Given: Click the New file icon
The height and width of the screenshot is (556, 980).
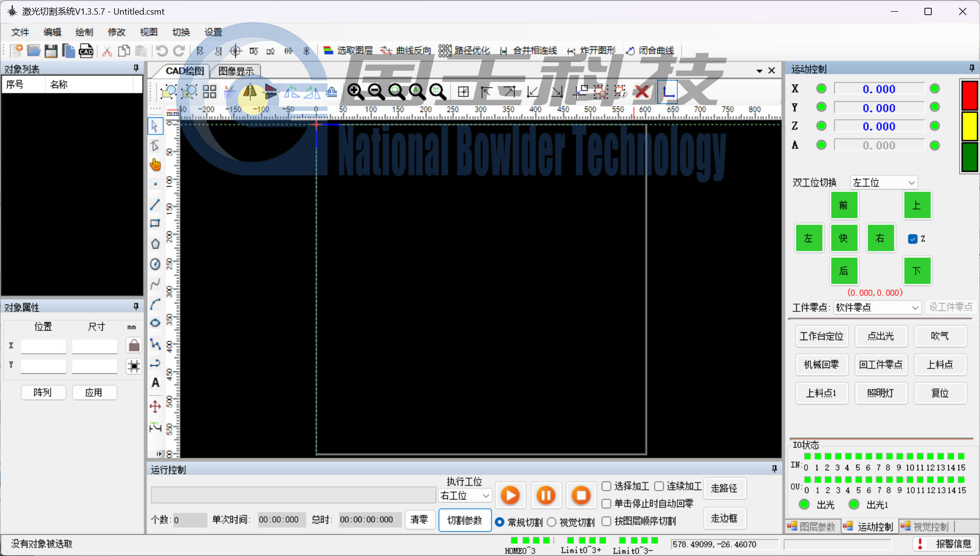Looking at the screenshot, I should coord(17,51).
